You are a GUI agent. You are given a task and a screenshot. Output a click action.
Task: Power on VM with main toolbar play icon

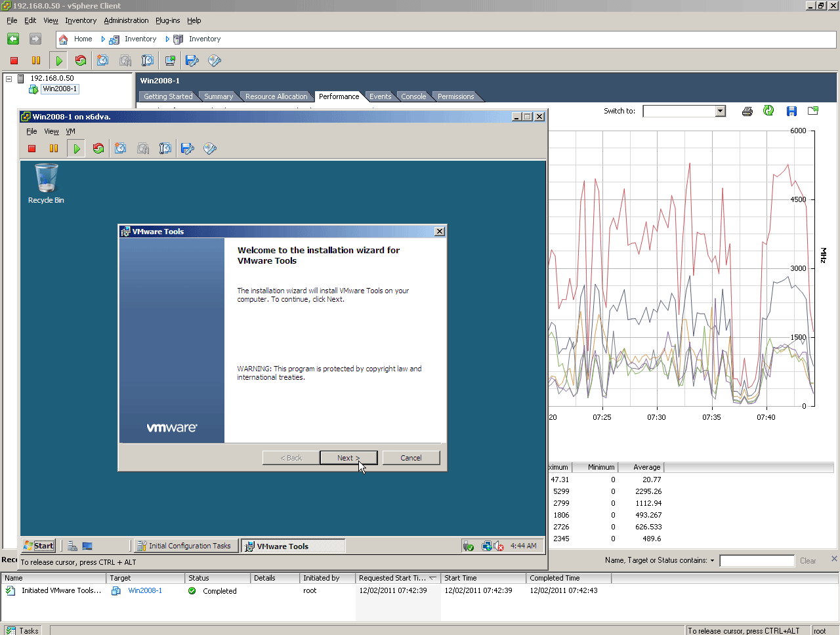59,60
